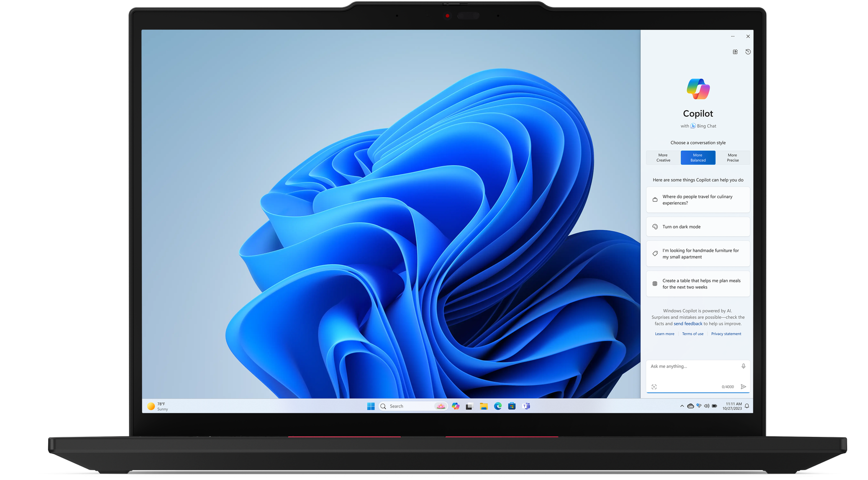Click the screenshot capture icon in chat box
Screen dimensions: 868x480
[654, 387]
